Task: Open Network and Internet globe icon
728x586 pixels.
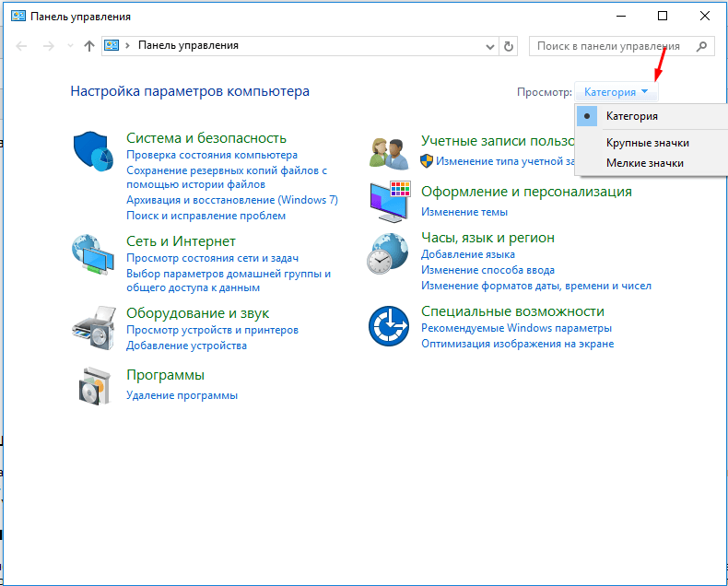Action: [93, 255]
